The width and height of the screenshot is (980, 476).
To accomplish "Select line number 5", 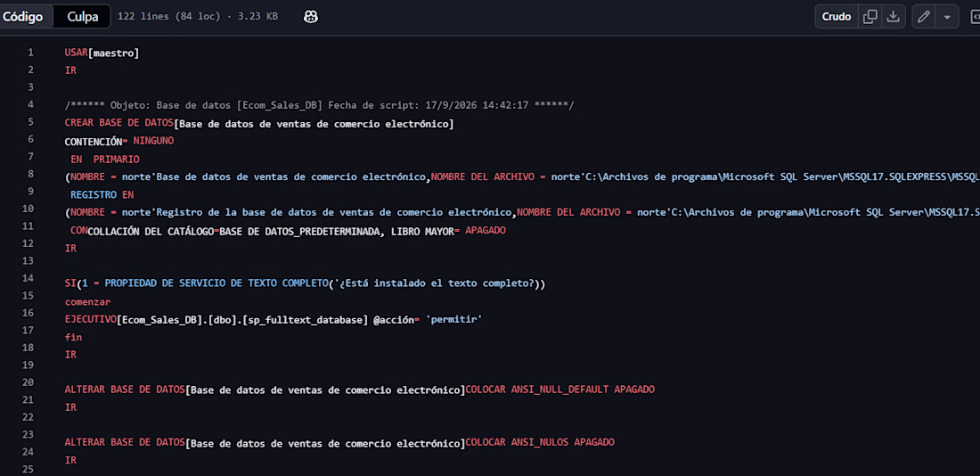I will (30, 123).
